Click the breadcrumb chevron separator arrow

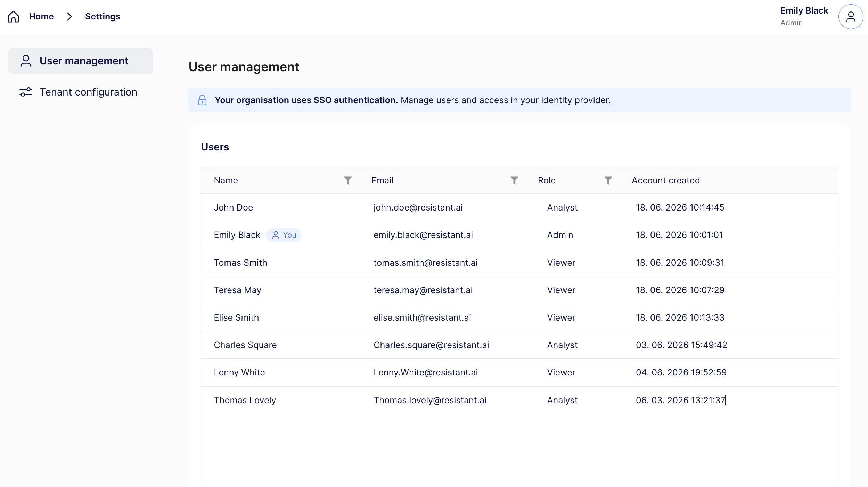69,16
